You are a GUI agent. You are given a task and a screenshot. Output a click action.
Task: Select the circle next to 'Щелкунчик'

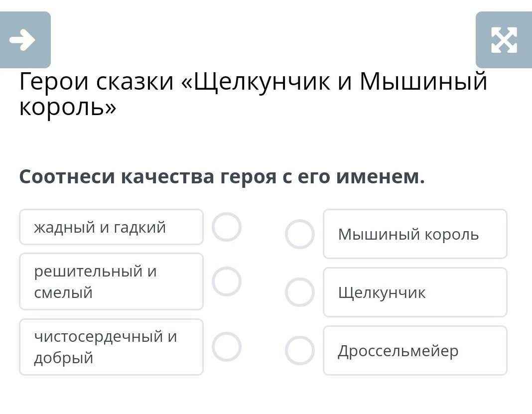pos(300,292)
